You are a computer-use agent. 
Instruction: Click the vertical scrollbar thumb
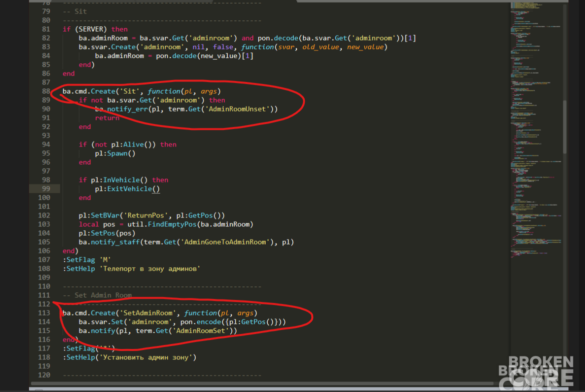564,126
